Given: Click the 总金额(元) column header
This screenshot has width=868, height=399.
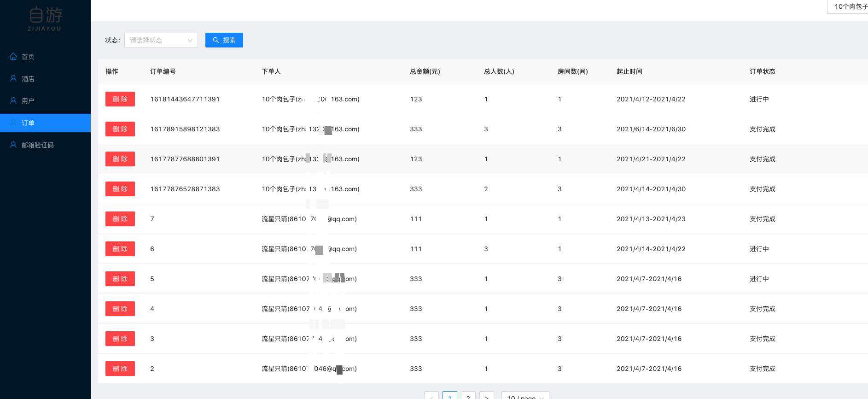Looking at the screenshot, I should (425, 71).
